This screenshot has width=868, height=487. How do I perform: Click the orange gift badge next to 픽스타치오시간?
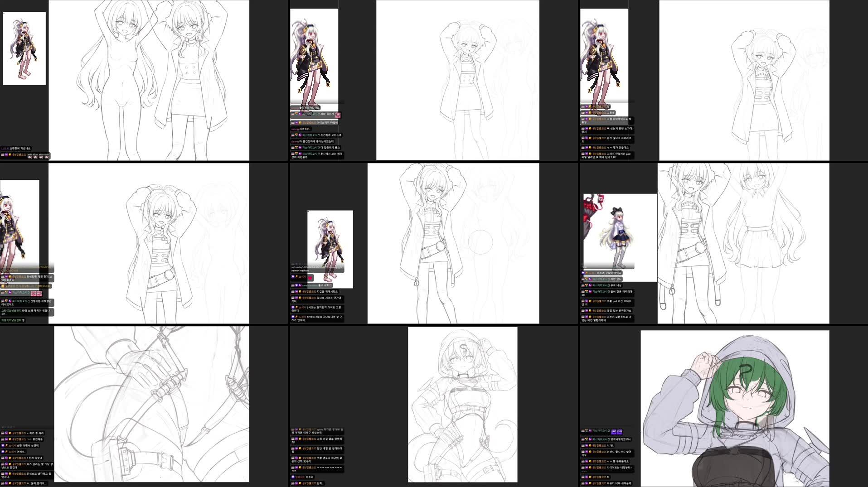(x=296, y=135)
